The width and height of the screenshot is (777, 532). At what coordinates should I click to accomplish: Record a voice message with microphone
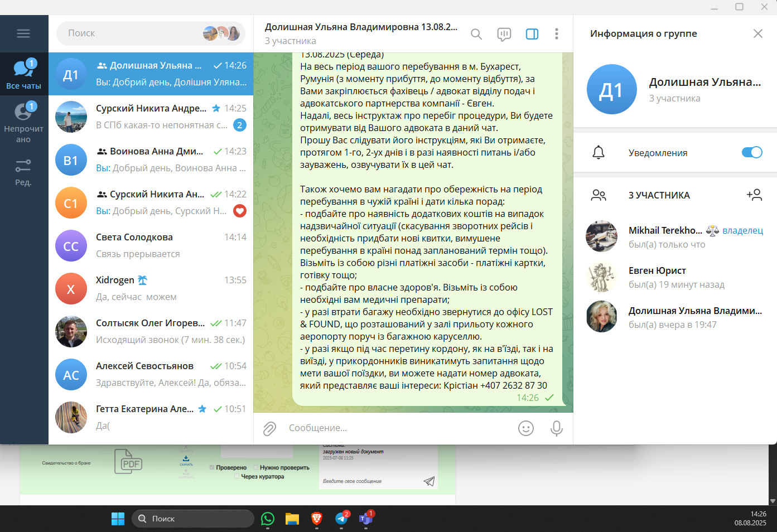tap(556, 428)
